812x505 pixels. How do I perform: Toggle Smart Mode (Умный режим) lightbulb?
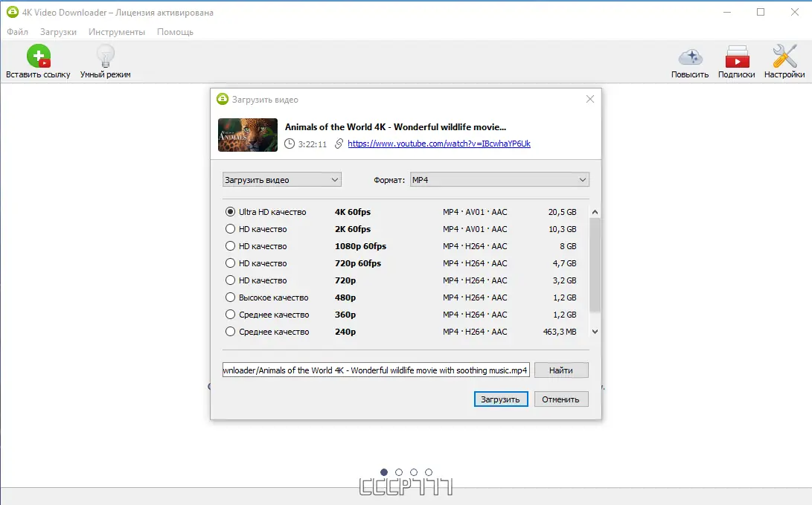coord(106,56)
